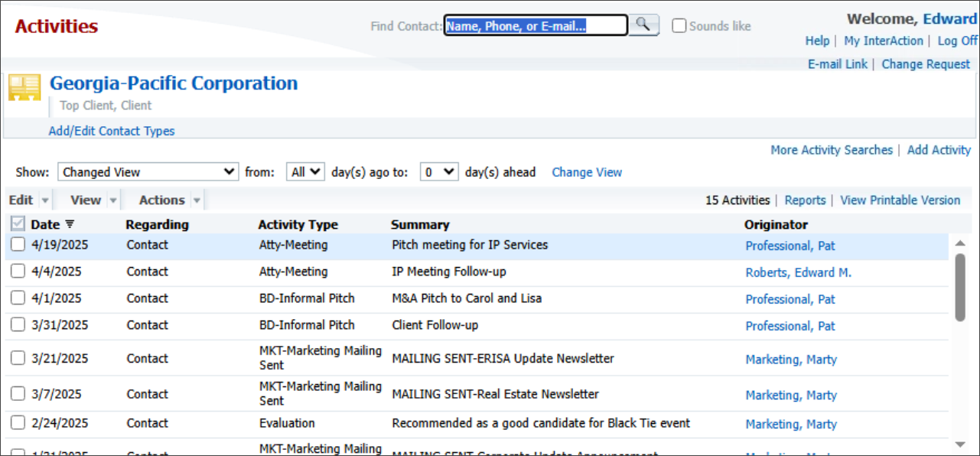Click the scrollbar up arrow
This screenshot has height=456, width=980.
960,243
